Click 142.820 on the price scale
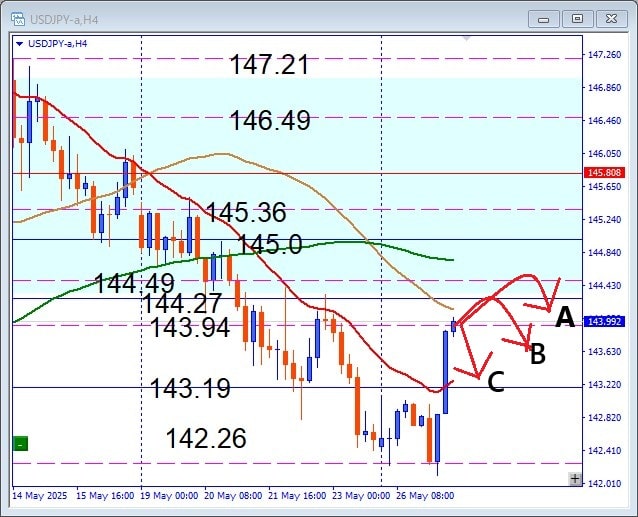This screenshot has width=638, height=517. click(605, 417)
